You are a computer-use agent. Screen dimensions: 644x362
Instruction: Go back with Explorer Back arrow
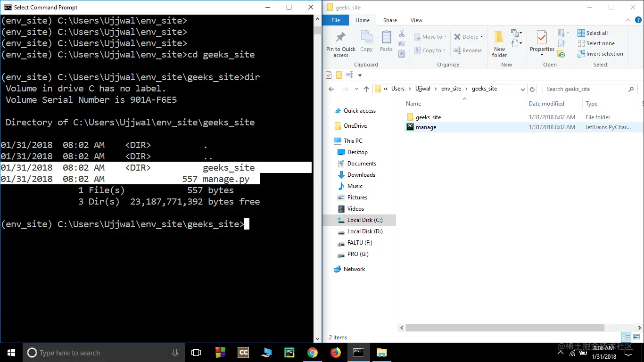(331, 89)
